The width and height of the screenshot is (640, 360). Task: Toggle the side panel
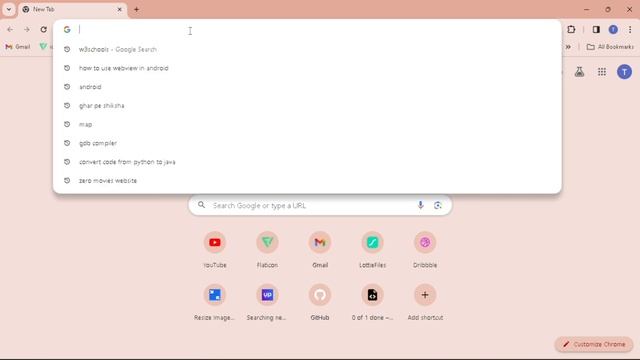596,29
